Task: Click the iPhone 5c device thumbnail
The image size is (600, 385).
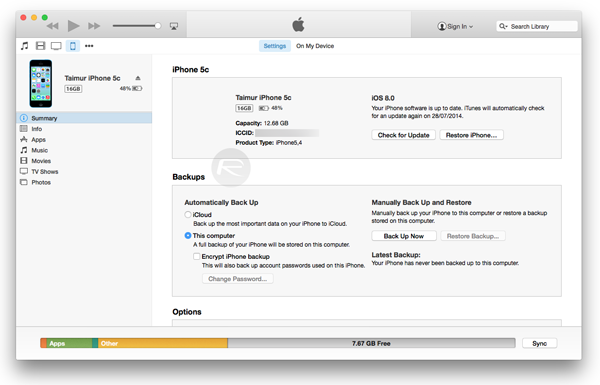Action: tap(41, 83)
